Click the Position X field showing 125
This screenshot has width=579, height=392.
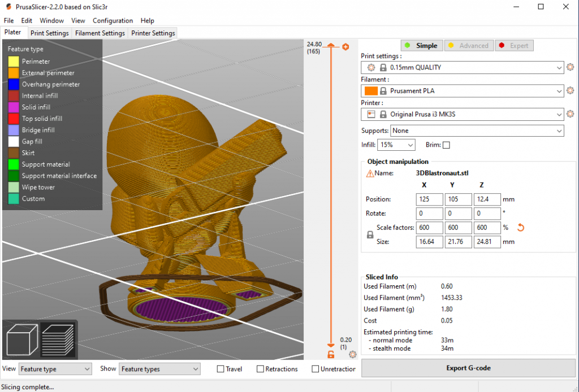pos(430,199)
